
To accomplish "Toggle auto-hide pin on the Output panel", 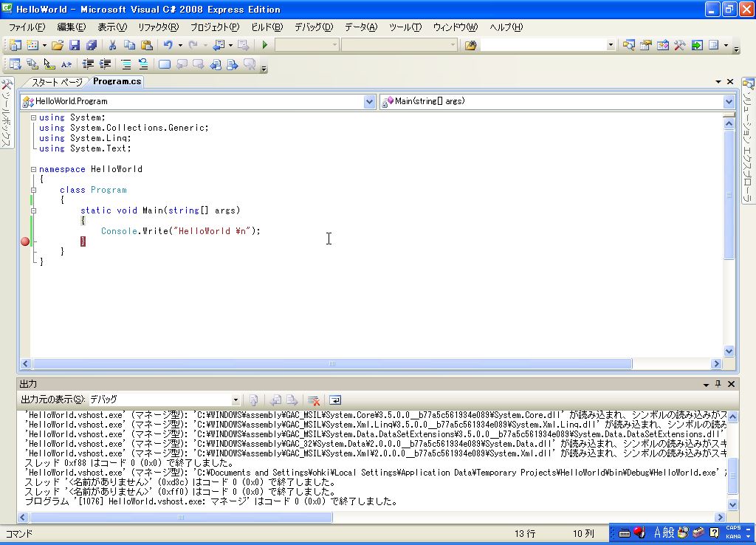I will pos(718,384).
